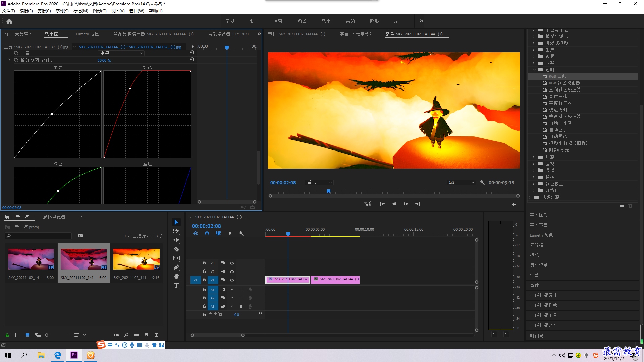Solo audio track A2

point(241,298)
